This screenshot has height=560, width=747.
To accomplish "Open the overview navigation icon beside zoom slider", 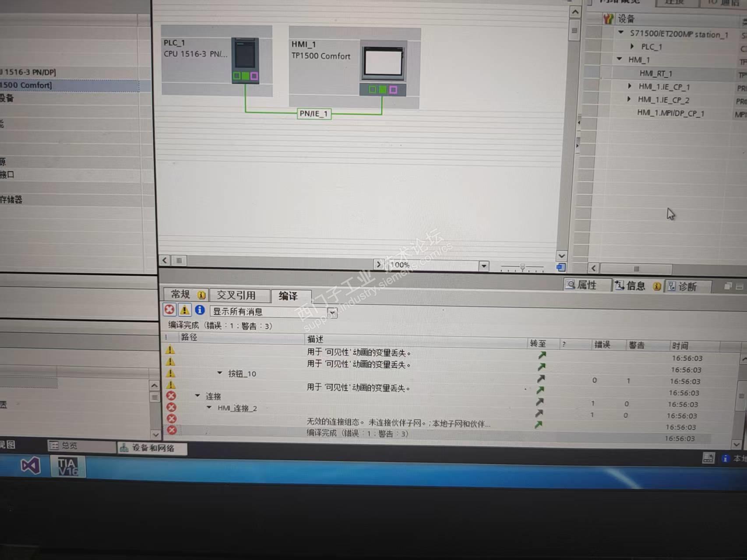I will 560,267.
